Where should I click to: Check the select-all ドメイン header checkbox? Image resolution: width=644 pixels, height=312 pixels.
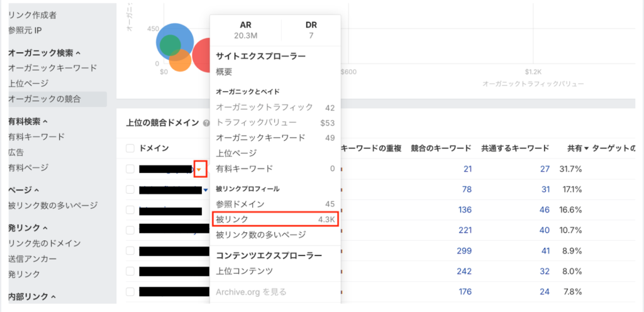[x=130, y=148]
